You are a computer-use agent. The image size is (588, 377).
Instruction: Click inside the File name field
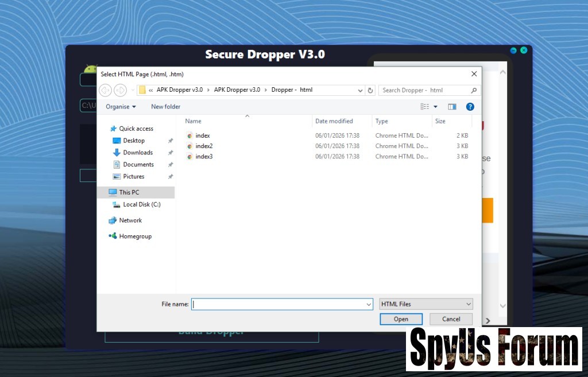point(278,304)
